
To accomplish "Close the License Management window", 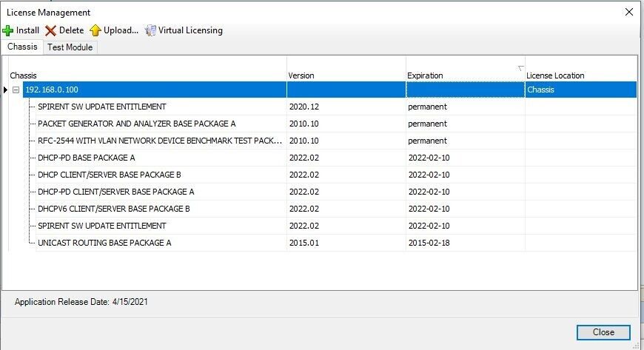I will point(603,332).
